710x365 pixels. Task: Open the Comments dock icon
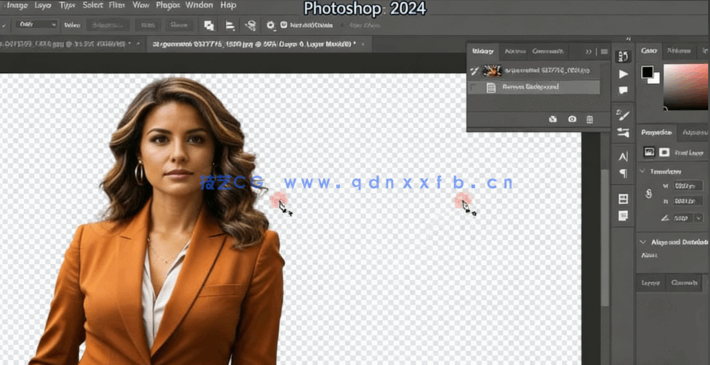pos(624,90)
